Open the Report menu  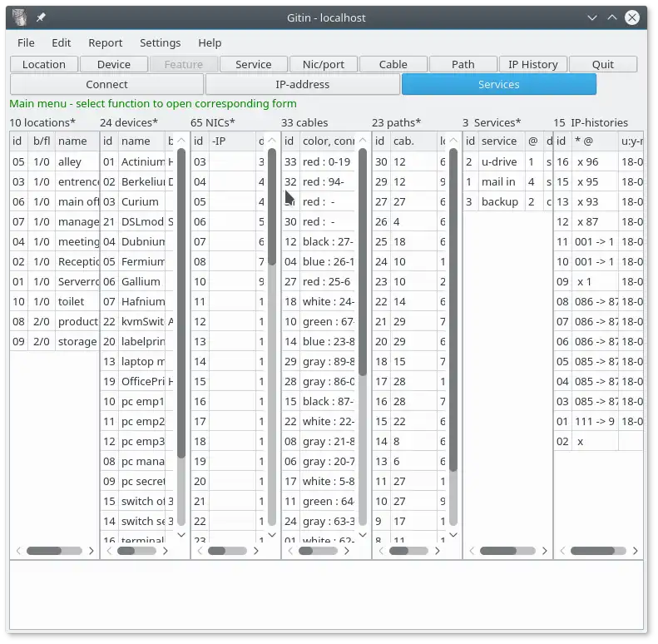click(x=106, y=42)
